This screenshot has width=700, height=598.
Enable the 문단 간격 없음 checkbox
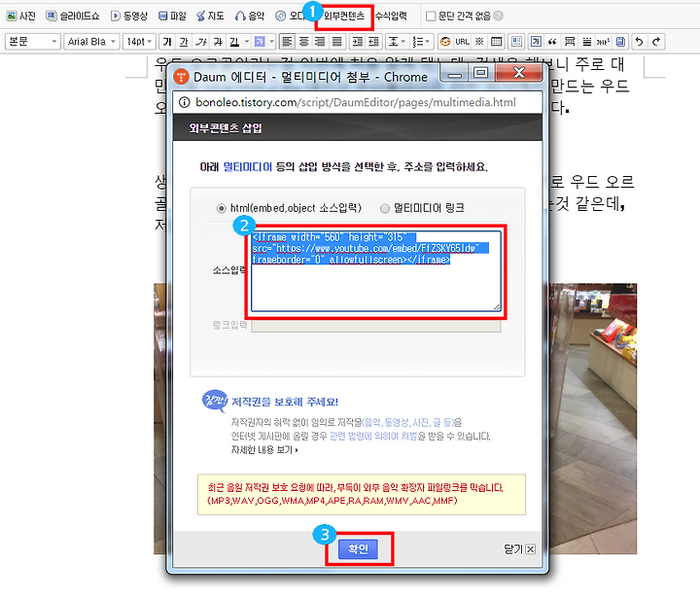[431, 17]
